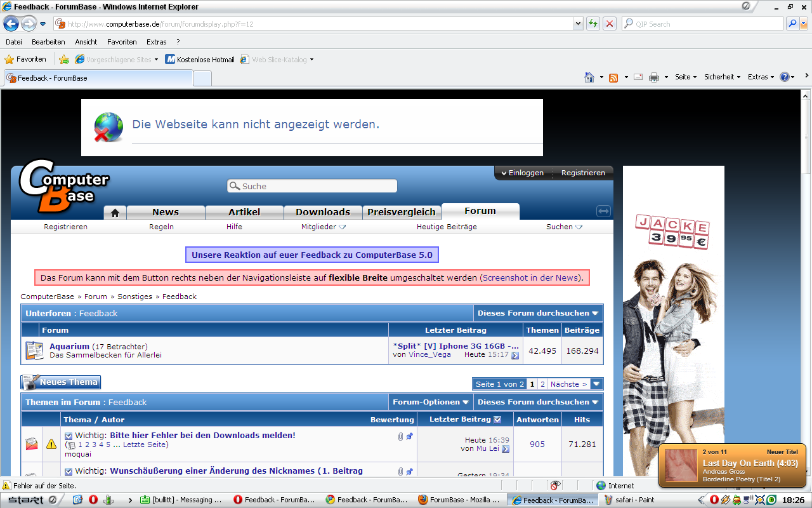This screenshot has height=508, width=812.
Task: Go to last post arrow by Mu Lei
Action: tap(506, 449)
